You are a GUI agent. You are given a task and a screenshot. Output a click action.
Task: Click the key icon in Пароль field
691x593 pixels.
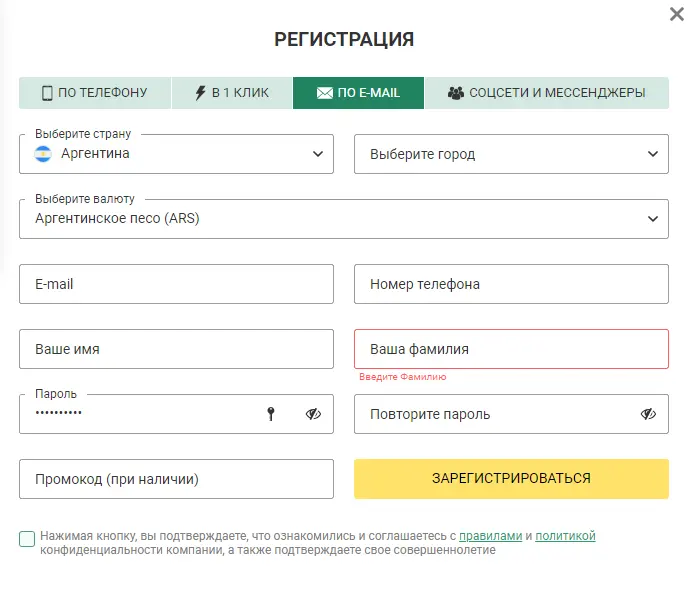click(x=271, y=414)
